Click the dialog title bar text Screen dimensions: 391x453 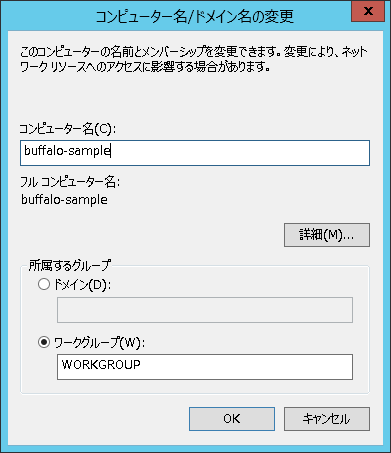195,16
